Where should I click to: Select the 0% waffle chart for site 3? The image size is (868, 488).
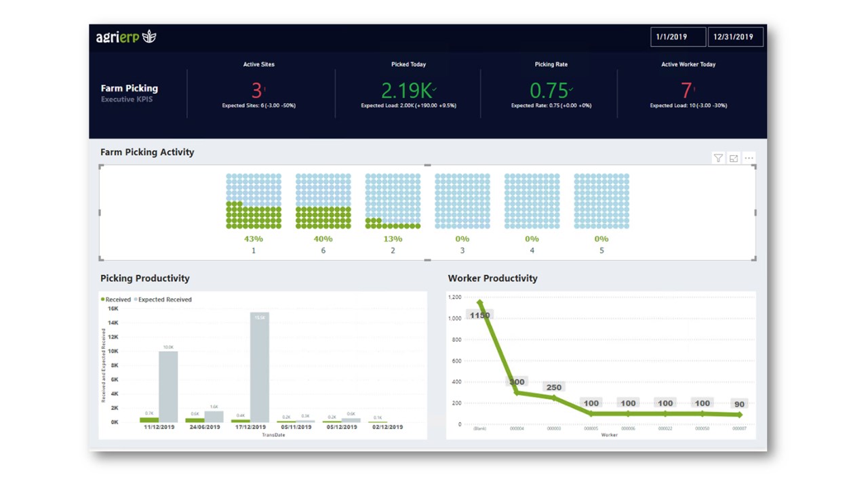pyautogui.click(x=462, y=201)
